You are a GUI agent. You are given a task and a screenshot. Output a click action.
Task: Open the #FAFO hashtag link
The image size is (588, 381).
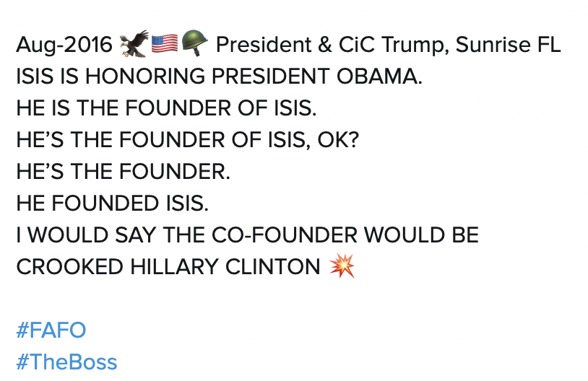click(x=51, y=330)
